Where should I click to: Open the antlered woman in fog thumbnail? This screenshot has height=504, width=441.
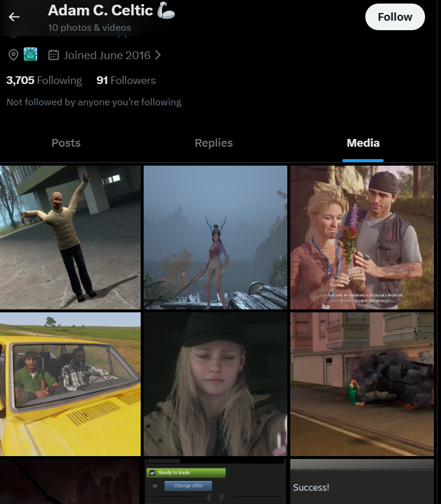coord(215,238)
